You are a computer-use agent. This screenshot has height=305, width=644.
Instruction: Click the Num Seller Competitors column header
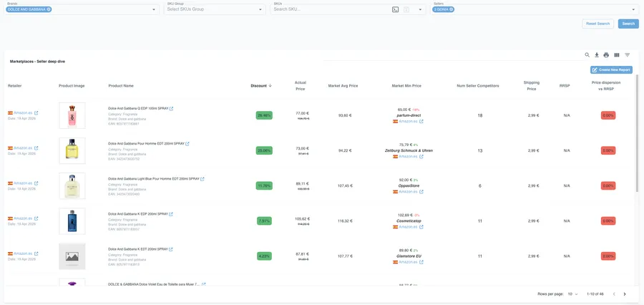(478, 86)
